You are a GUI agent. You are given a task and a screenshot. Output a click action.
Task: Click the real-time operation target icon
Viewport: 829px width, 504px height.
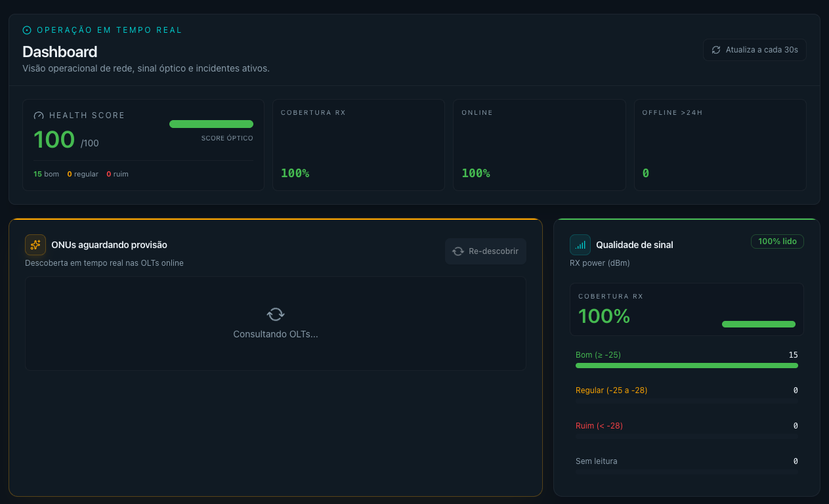click(x=27, y=30)
